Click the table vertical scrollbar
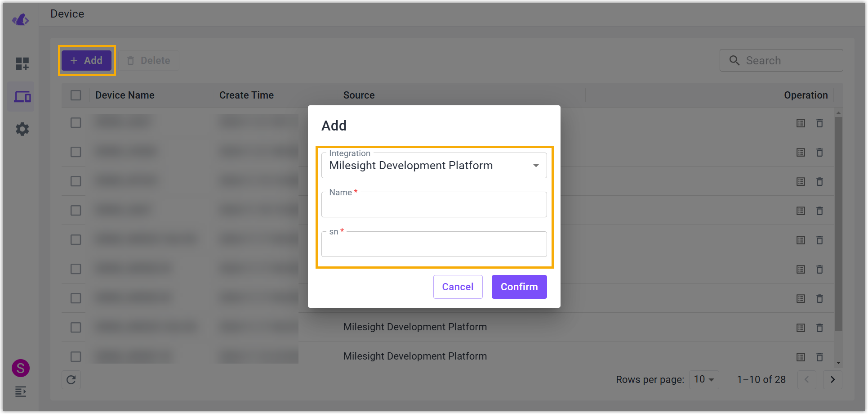868x414 pixels. point(838,224)
